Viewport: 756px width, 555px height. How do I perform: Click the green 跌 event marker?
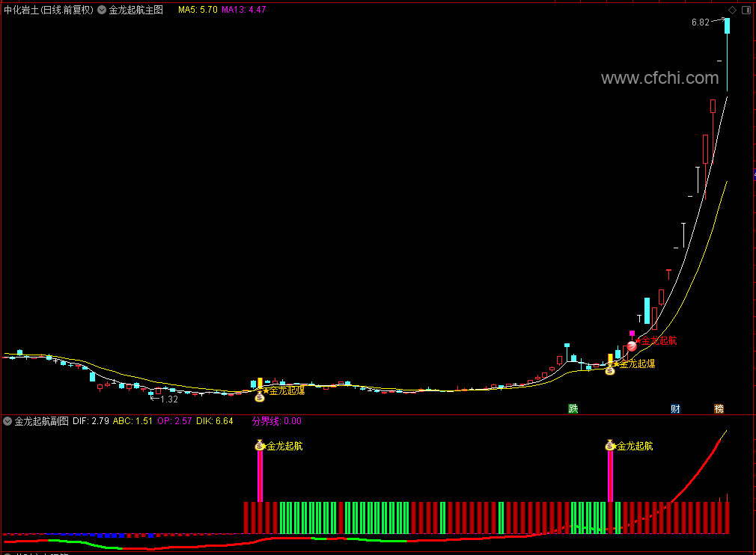(573, 409)
